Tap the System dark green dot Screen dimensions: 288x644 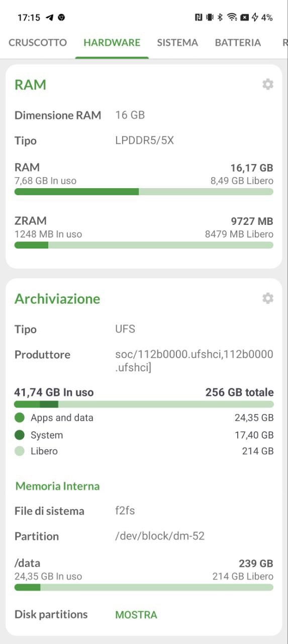[x=20, y=435]
